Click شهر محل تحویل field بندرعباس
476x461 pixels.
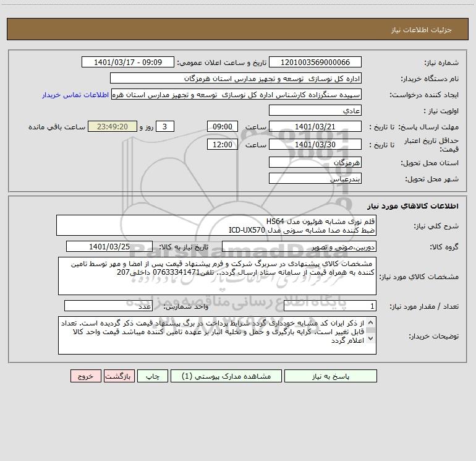315,178
